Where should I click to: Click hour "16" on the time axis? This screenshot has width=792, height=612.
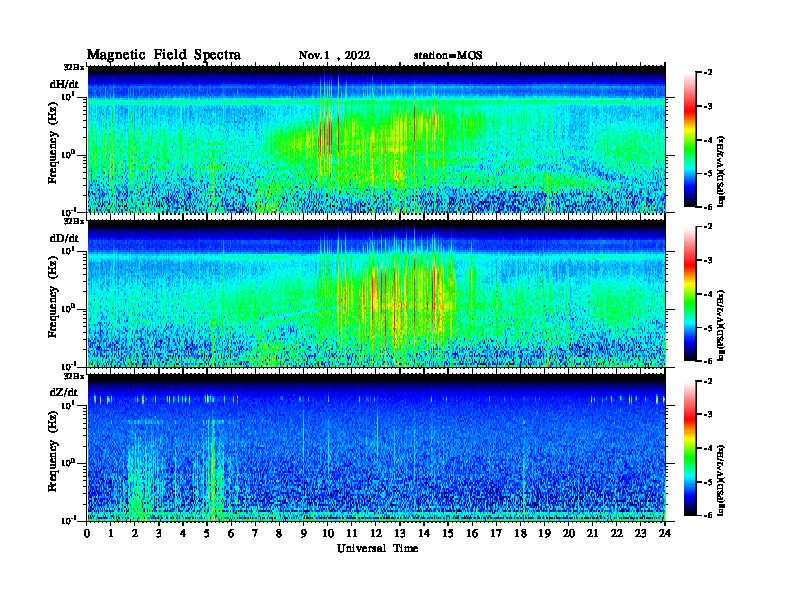[472, 533]
